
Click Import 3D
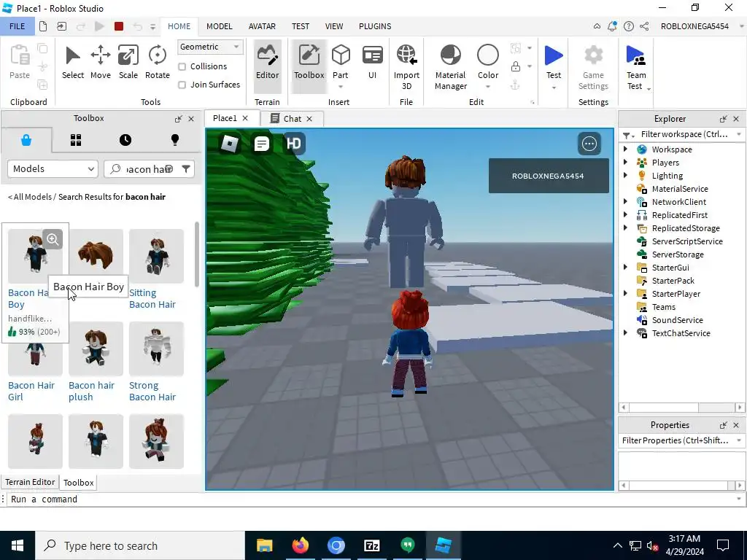pos(406,66)
